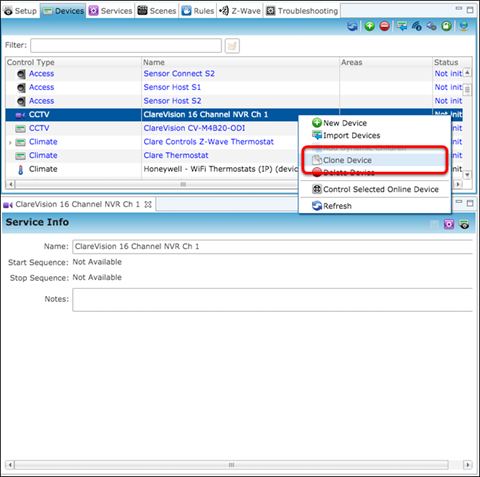
Task: Open the Sensor Host S2 device link
Action: pyautogui.click(x=172, y=101)
